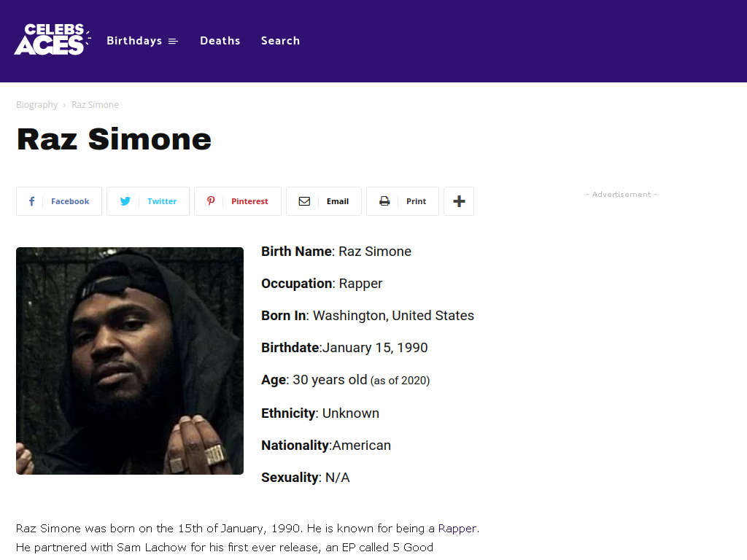Click the Celebs Aces logo
This screenshot has height=560, width=747.
[52, 39]
